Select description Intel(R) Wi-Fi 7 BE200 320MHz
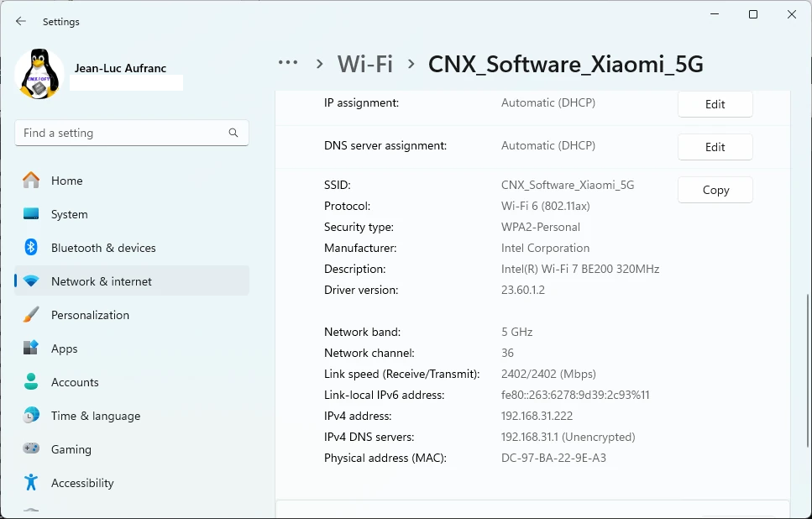 coord(580,269)
